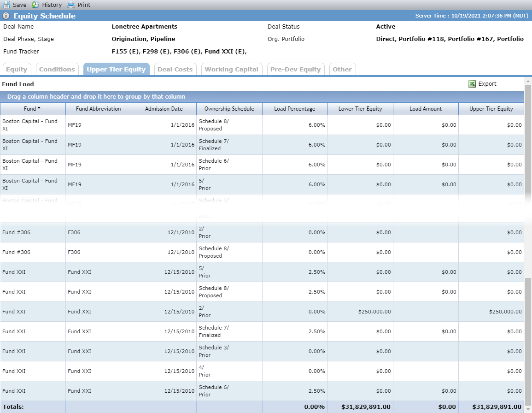
Task: Select the Fund XXI $250,000.00 row
Action: (x=262, y=312)
